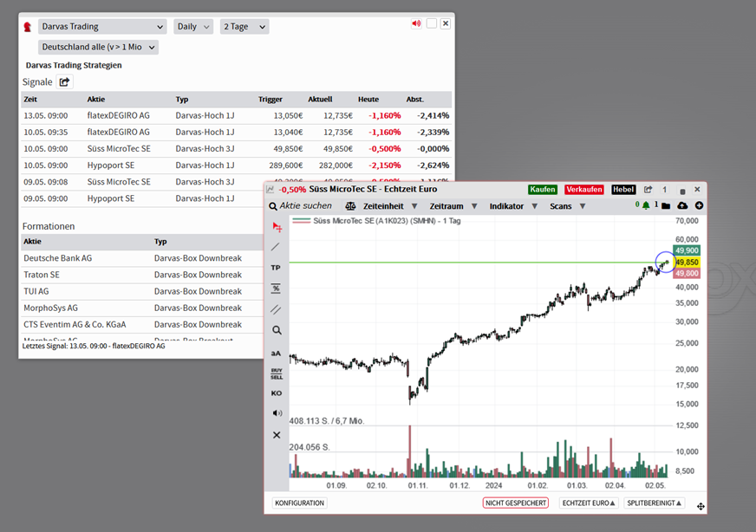This screenshot has height=532, width=756.
Task: Expand the Zeitraum arrow
Action: tap(474, 206)
